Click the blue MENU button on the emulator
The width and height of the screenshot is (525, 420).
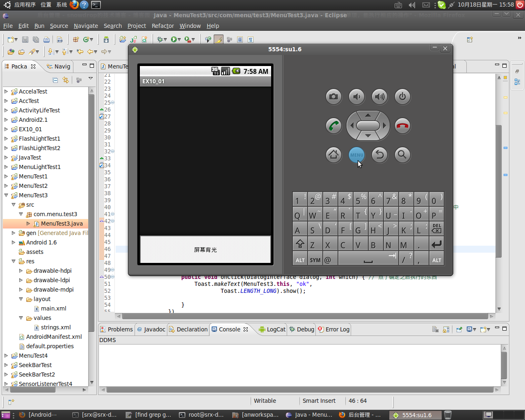coord(356,155)
